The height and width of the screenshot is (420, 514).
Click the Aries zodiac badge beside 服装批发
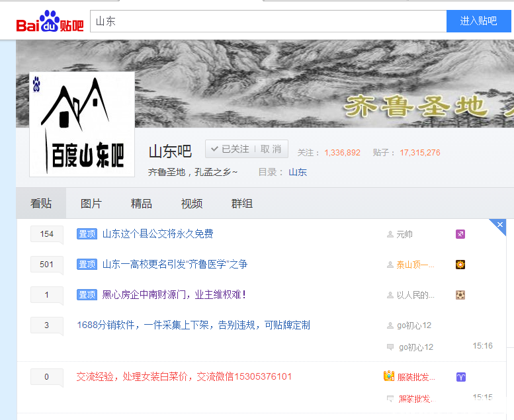[461, 377]
